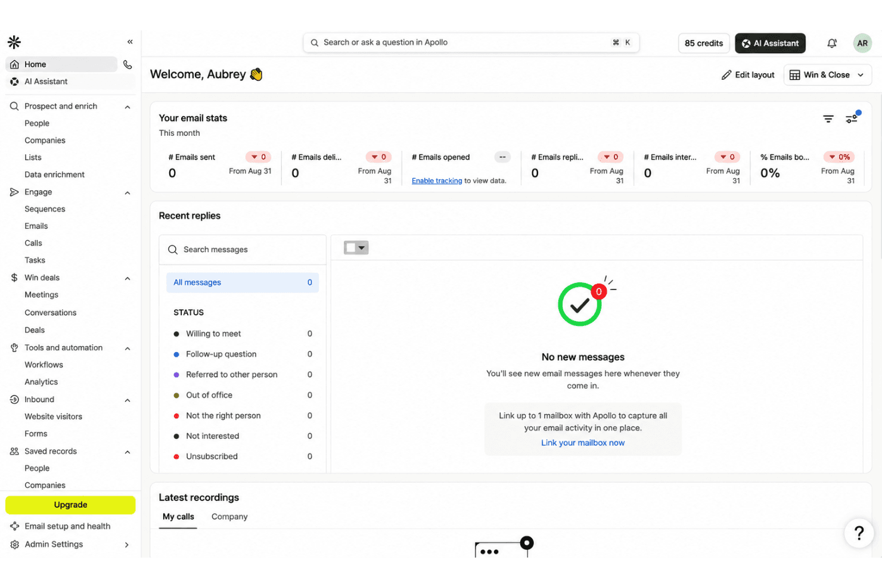Collapse the Tools and automation section

[128, 348]
